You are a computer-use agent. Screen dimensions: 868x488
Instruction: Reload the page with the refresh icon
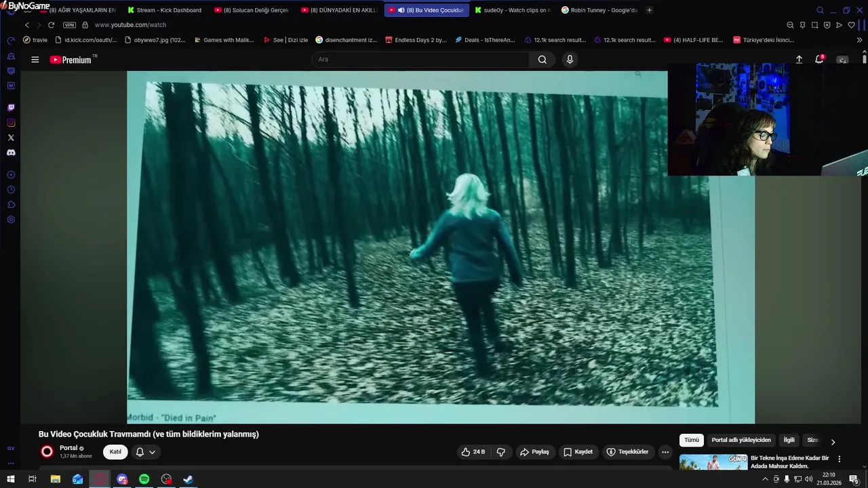pos(51,25)
